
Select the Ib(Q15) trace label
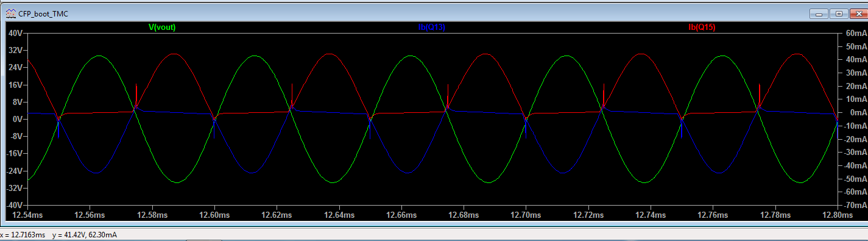[701, 27]
